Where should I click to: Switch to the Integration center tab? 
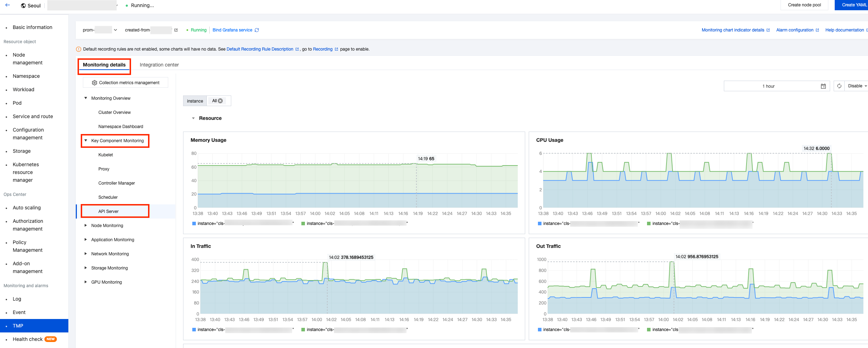point(159,65)
